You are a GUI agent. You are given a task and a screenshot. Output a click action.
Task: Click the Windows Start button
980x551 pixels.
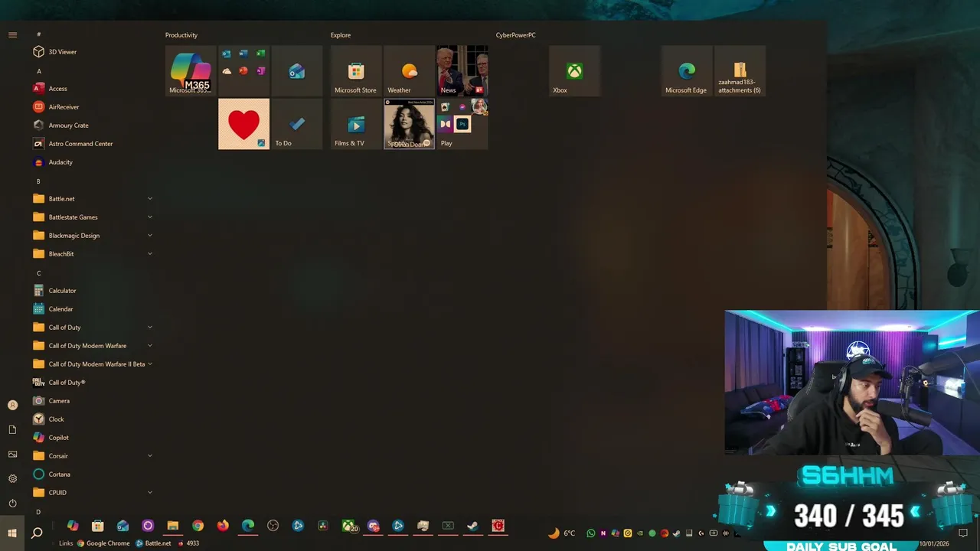coord(12,533)
